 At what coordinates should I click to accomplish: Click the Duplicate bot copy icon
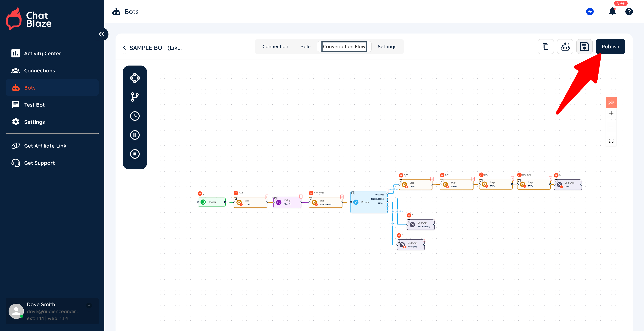pyautogui.click(x=545, y=47)
